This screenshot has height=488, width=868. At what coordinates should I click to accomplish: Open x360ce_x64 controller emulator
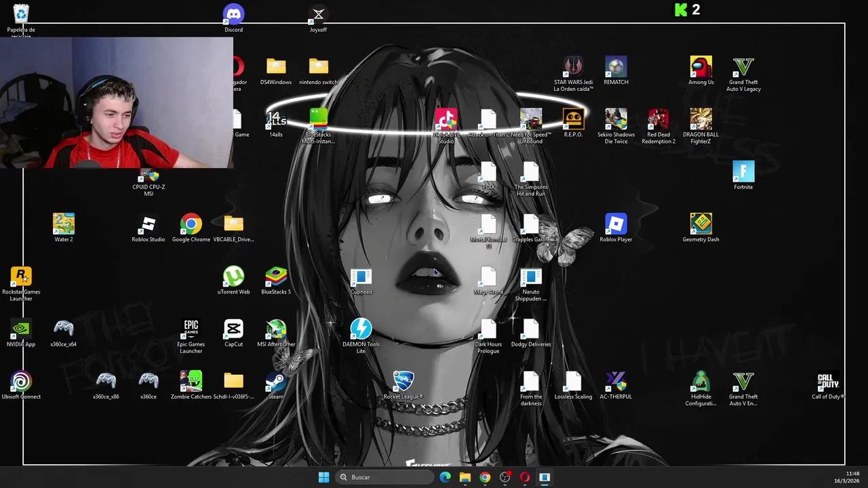(x=64, y=333)
